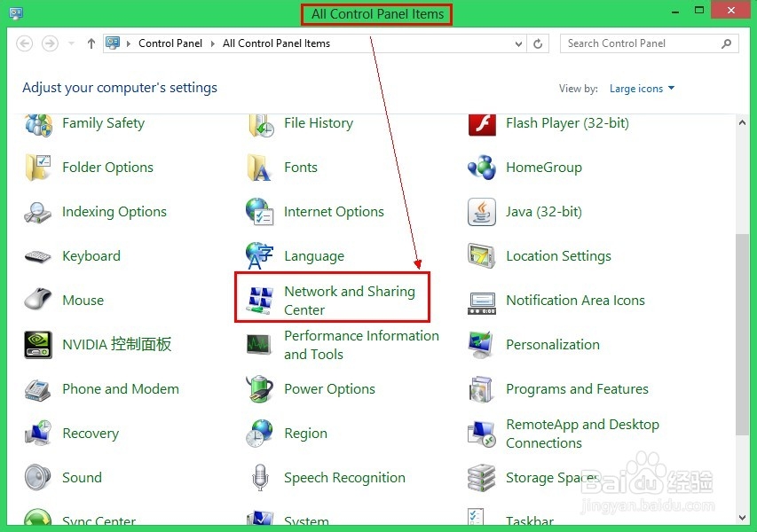This screenshot has height=532, width=757.
Task: Open the File History icon
Action: pyautogui.click(x=261, y=125)
